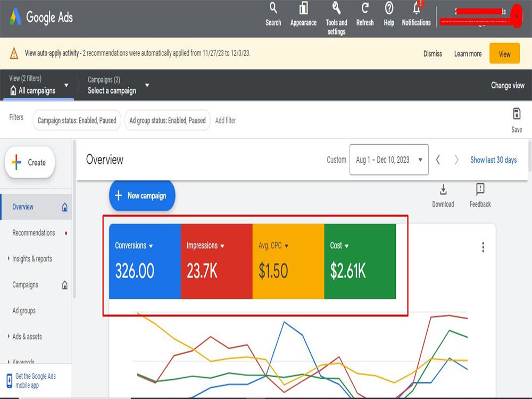The image size is (532, 399).
Task: Click the Campaign status: Enabled, Paused filter chip
Action: [77, 120]
